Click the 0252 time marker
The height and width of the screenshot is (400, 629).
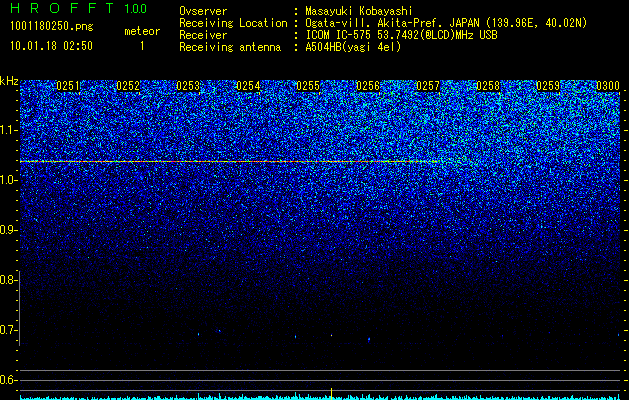tap(128, 86)
